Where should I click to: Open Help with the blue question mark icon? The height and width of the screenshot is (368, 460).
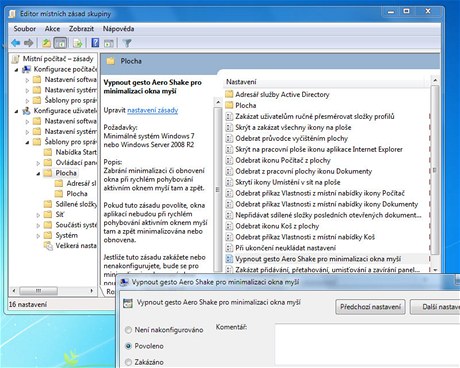(x=95, y=43)
